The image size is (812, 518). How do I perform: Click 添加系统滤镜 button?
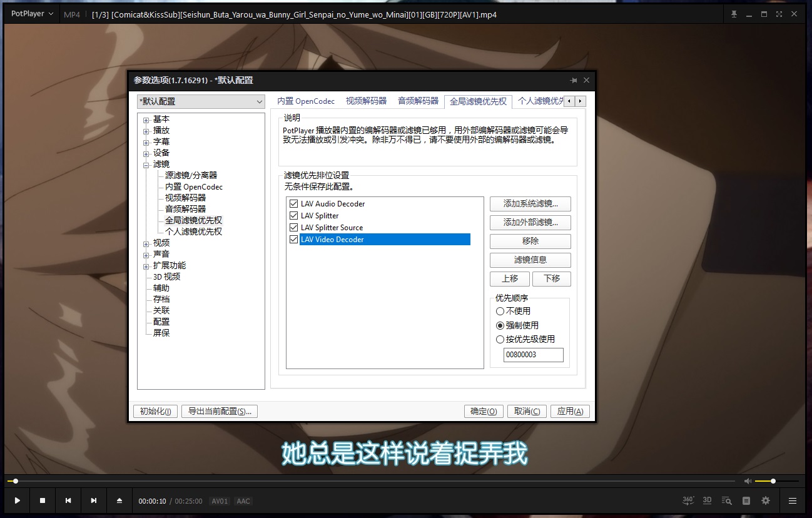[530, 204]
